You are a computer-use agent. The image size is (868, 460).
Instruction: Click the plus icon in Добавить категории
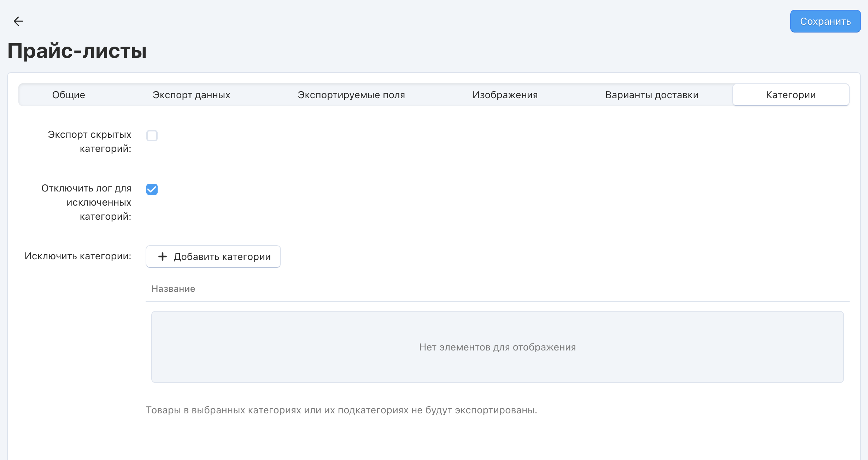pos(163,256)
